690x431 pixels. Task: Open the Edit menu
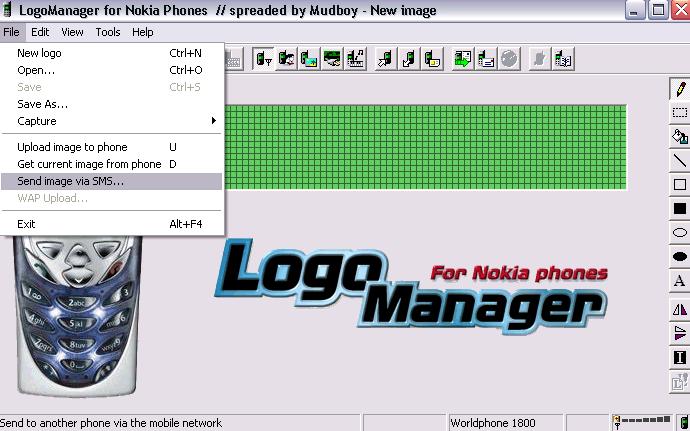click(x=40, y=32)
